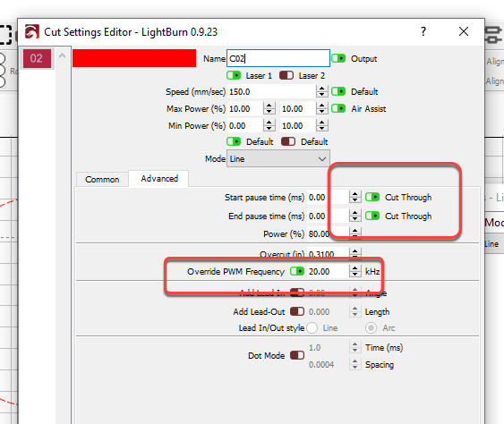Select Arc lead in/out style radio
Image resolution: width=504 pixels, height=424 pixels.
[371, 328]
